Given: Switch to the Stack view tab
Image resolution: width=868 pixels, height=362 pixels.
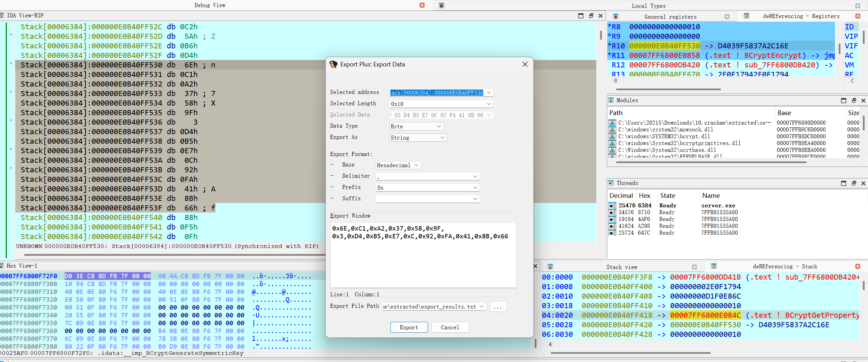Looking at the screenshot, I should tap(622, 267).
